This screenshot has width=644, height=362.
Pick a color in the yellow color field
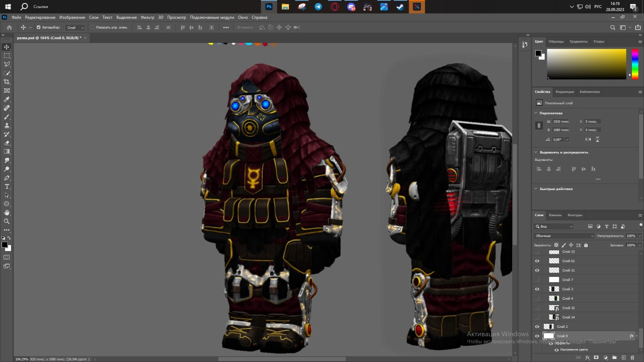[587, 64]
